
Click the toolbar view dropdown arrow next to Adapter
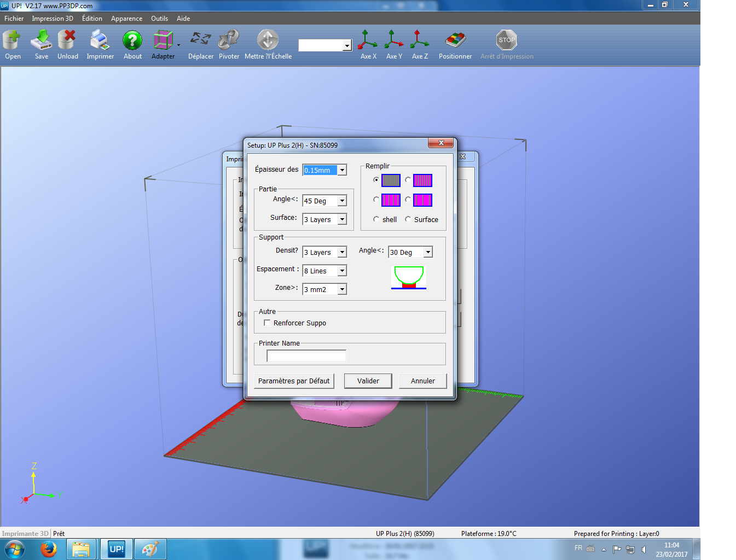pos(178,45)
